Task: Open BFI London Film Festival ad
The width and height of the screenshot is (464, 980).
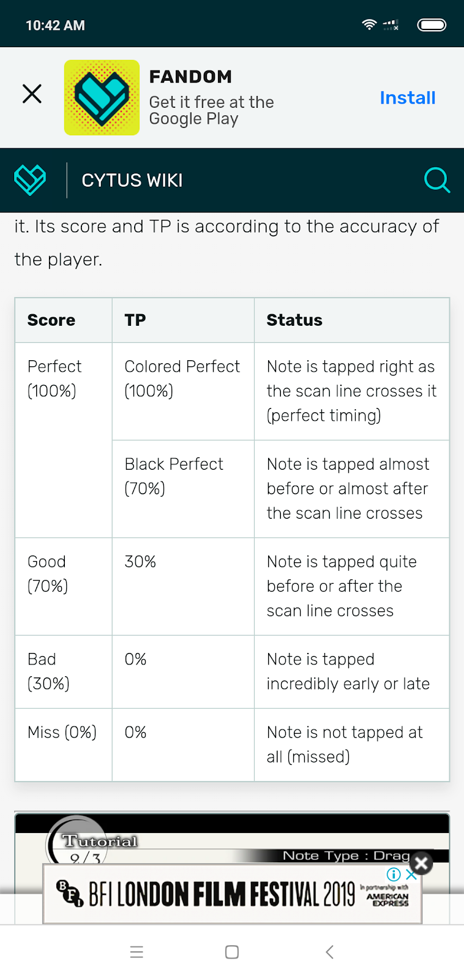Action: tap(231, 894)
